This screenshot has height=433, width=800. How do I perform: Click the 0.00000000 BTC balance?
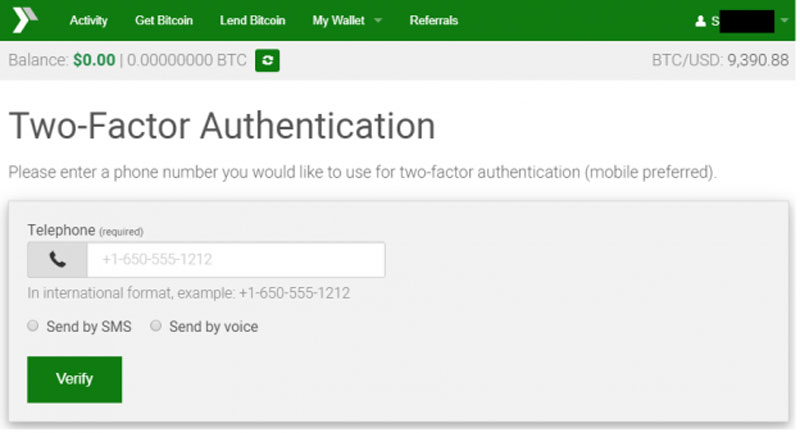pyautogui.click(x=185, y=61)
